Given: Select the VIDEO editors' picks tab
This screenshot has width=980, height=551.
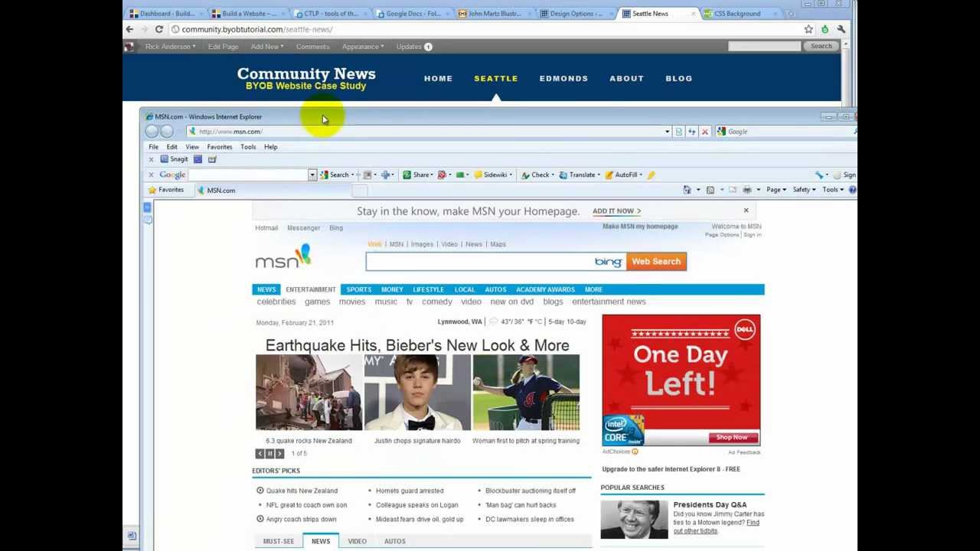Looking at the screenshot, I should 357,541.
